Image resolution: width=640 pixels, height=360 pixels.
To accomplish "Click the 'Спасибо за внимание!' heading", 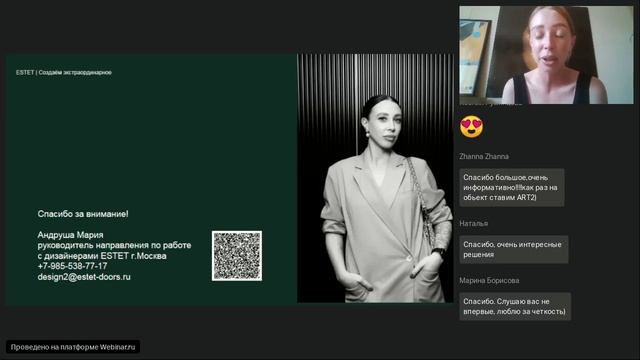I will pyautogui.click(x=83, y=214).
